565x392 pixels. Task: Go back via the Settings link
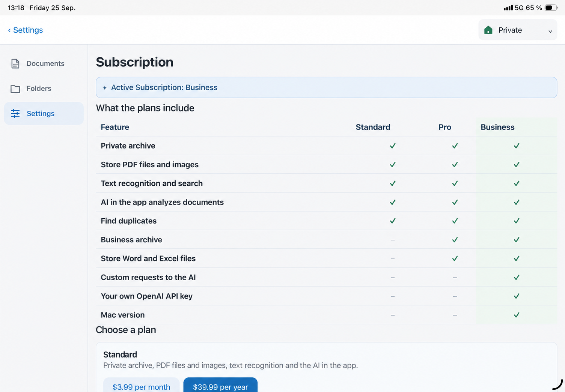coord(26,30)
